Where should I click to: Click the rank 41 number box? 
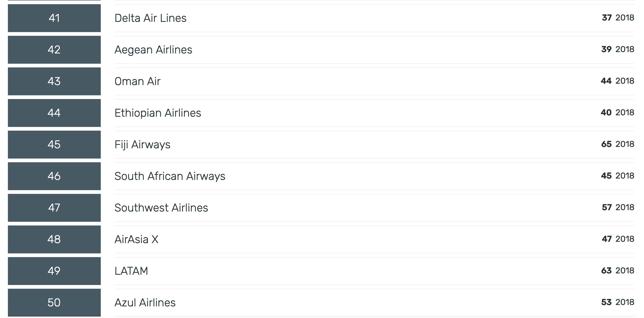[x=54, y=18]
